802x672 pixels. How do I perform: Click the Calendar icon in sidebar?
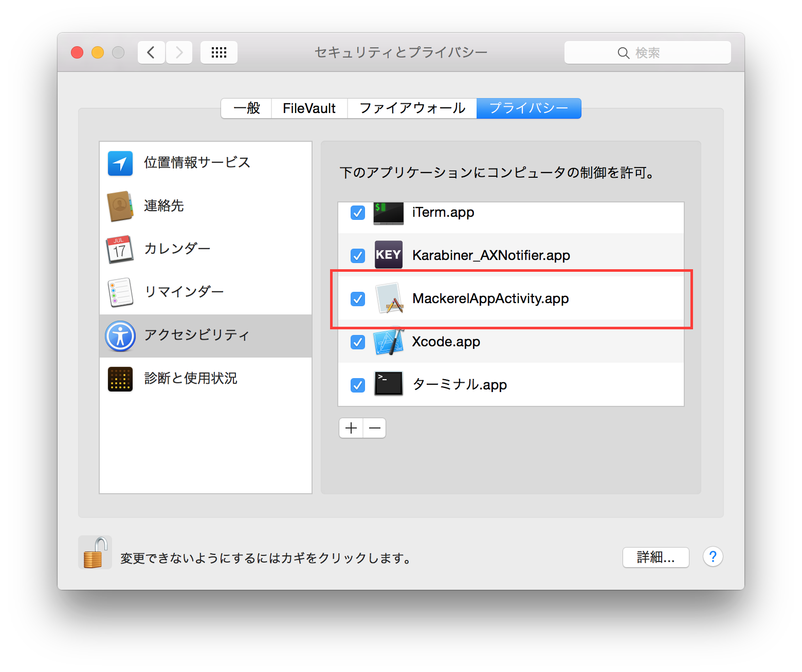120,249
